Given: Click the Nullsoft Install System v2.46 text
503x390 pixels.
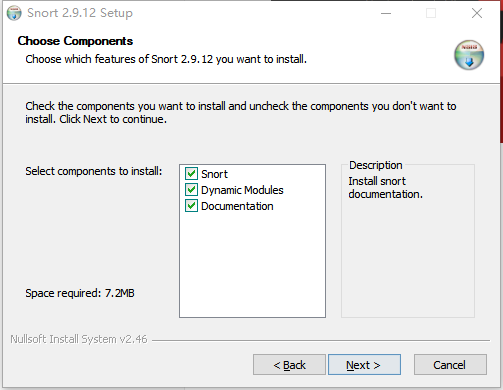Looking at the screenshot, I should pos(79,339).
